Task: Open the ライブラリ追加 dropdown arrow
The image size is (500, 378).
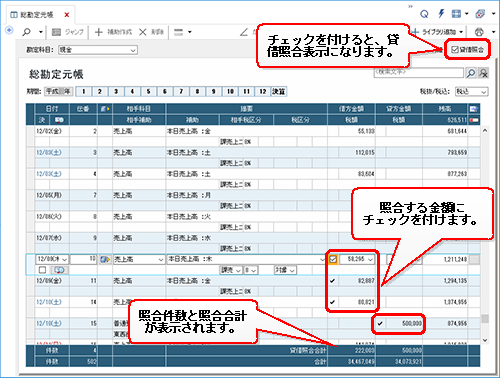Action: tap(461, 32)
